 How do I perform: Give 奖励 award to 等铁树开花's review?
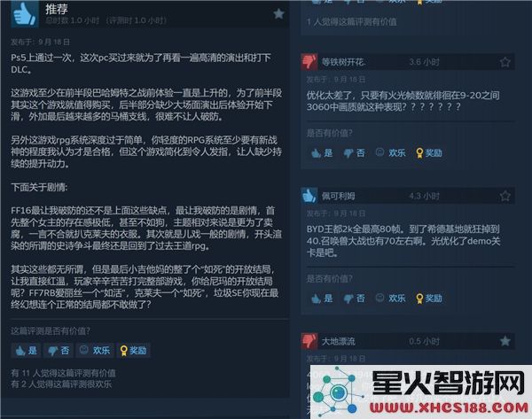(429, 153)
